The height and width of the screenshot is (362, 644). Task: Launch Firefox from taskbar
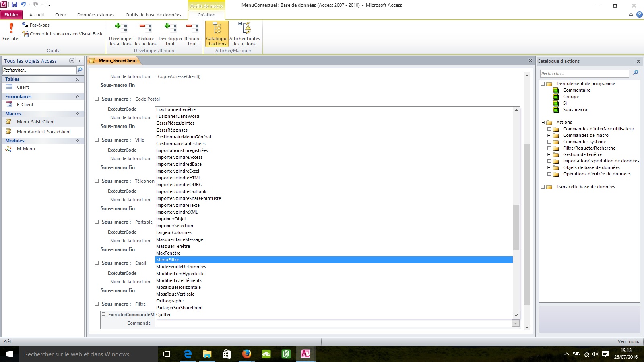pyautogui.click(x=246, y=354)
